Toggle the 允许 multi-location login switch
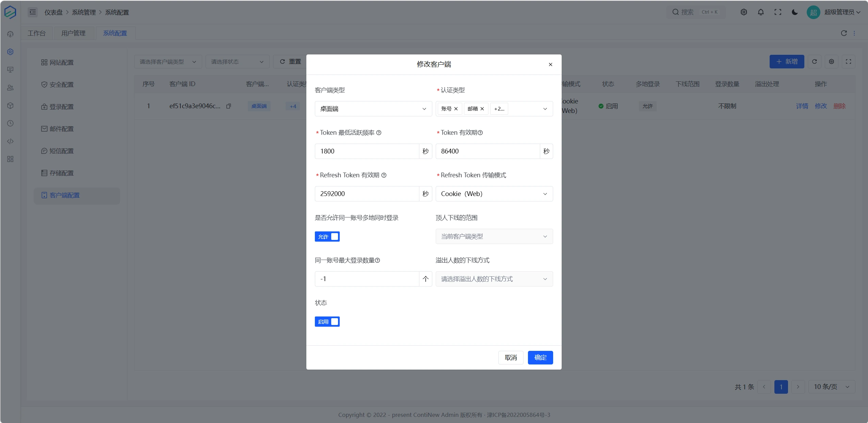 [x=327, y=237]
